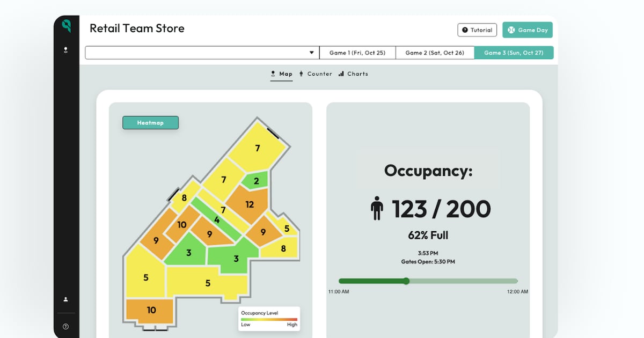Image resolution: width=644 pixels, height=338 pixels.
Task: Open the Tutorial guide
Action: click(477, 30)
